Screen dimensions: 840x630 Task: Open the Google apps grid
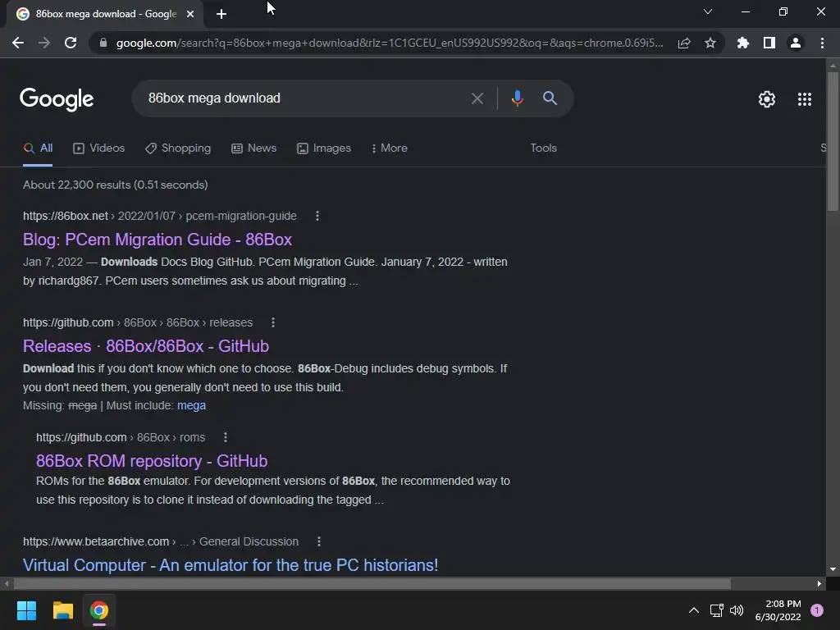tap(805, 99)
